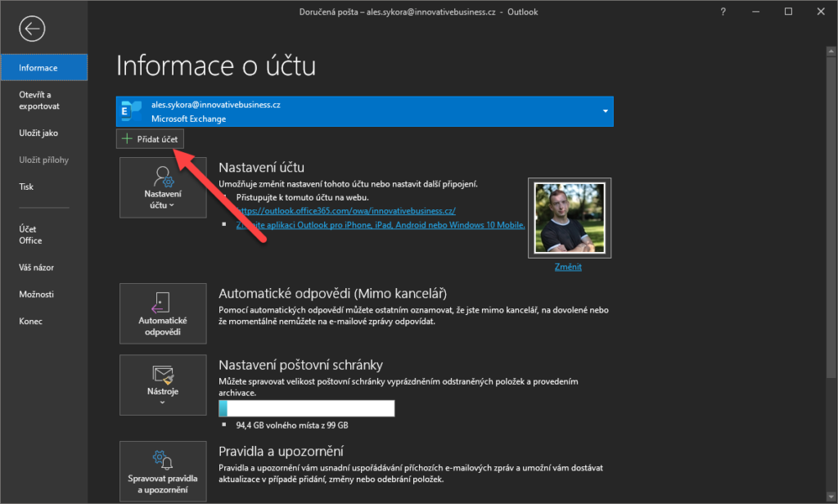
Task: Click the Exchange account icon
Action: coord(131,111)
